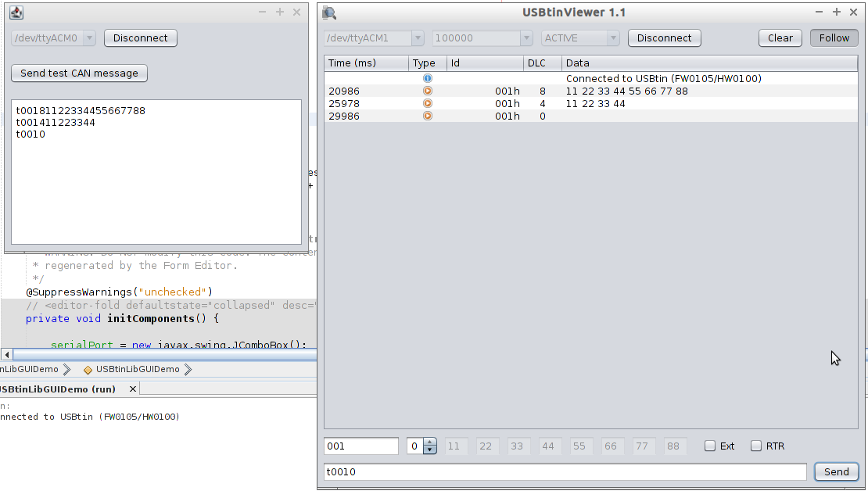Toggle the Ext checkbox
The height and width of the screenshot is (498, 868).
(x=710, y=446)
